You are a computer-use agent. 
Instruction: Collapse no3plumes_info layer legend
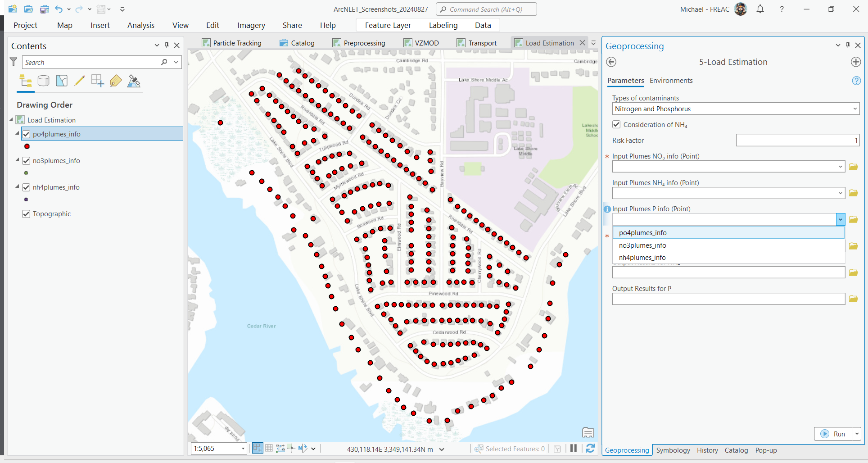coord(17,160)
